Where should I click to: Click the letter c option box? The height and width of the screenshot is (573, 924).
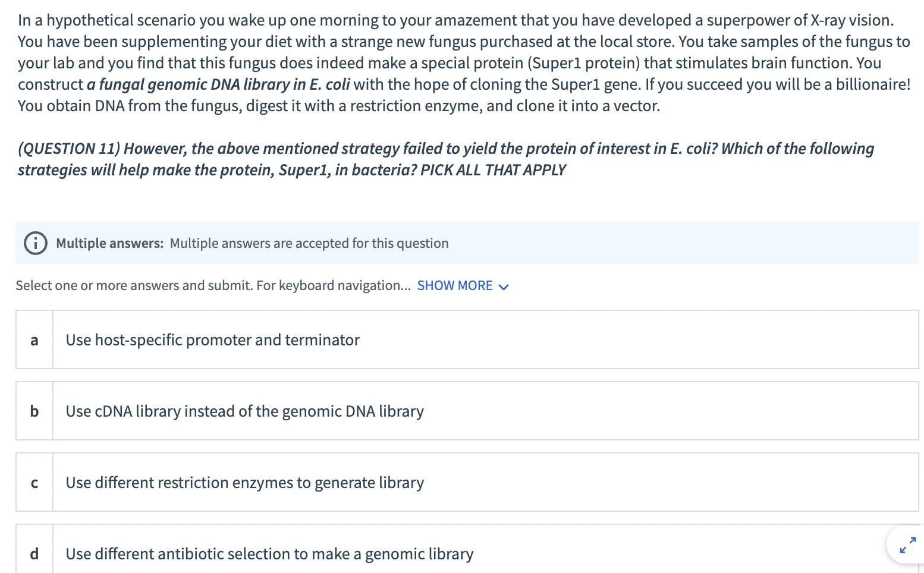(x=34, y=483)
